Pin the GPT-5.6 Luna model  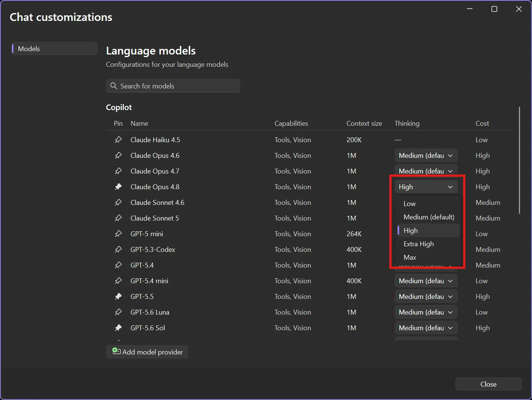click(x=118, y=312)
